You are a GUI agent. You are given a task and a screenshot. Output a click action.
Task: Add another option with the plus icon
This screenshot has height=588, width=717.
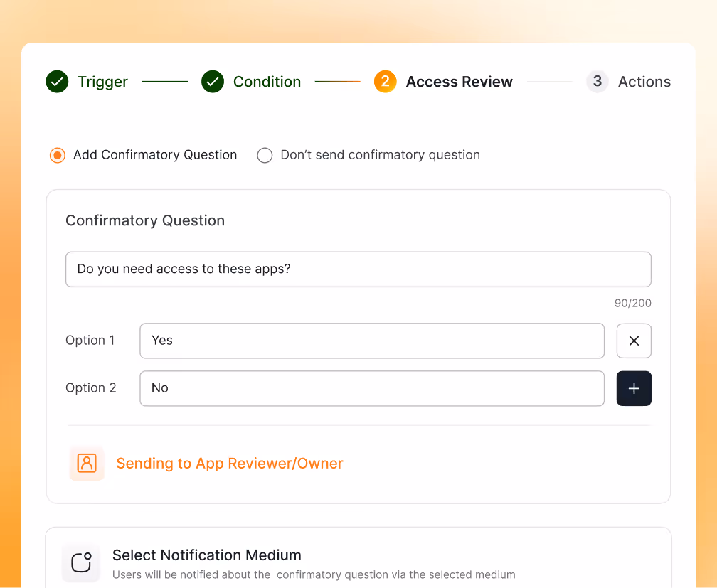634,388
